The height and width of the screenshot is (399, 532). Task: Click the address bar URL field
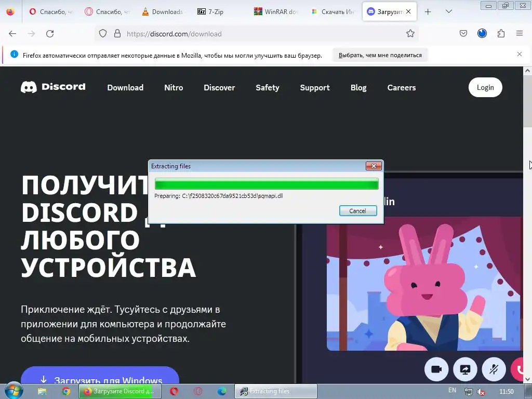click(258, 34)
